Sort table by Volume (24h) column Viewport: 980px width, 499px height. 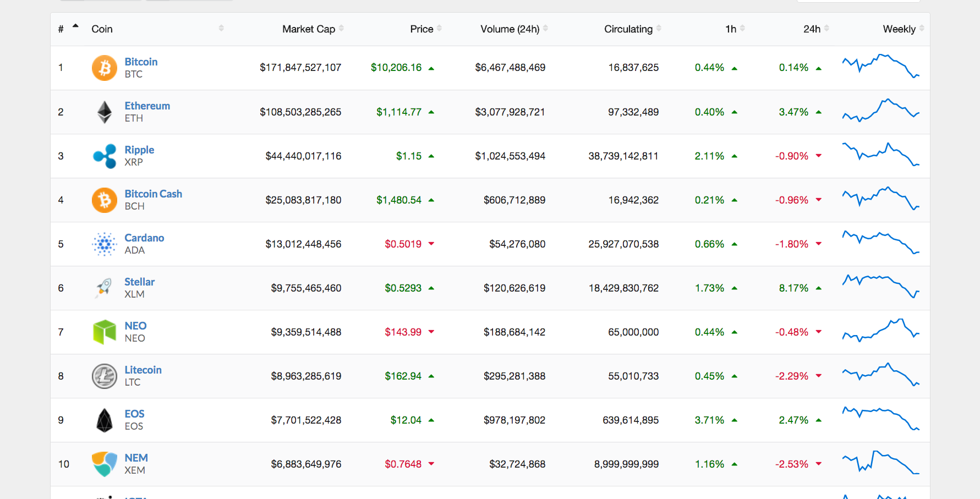[510, 29]
